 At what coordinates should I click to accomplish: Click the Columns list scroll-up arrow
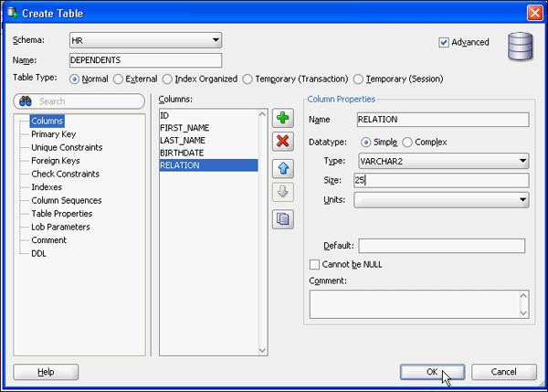(262, 114)
